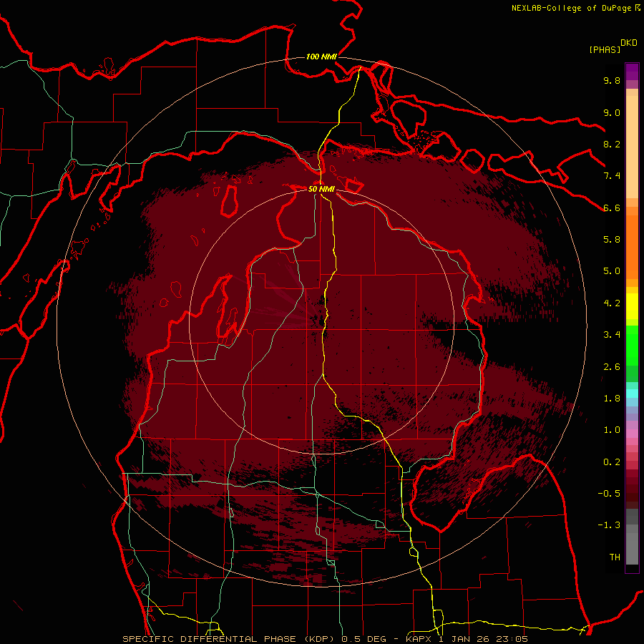Click the 5.8 value on the color scale
The image size is (644, 644).
[x=612, y=240]
